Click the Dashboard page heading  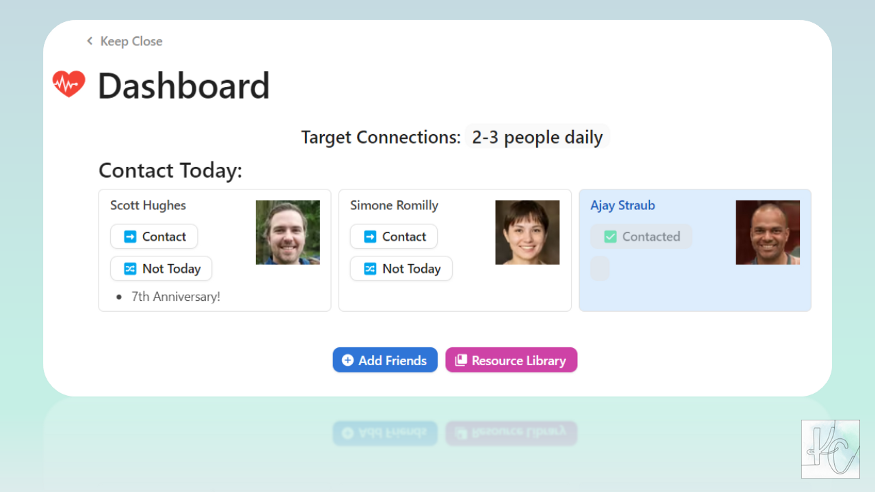tap(183, 86)
